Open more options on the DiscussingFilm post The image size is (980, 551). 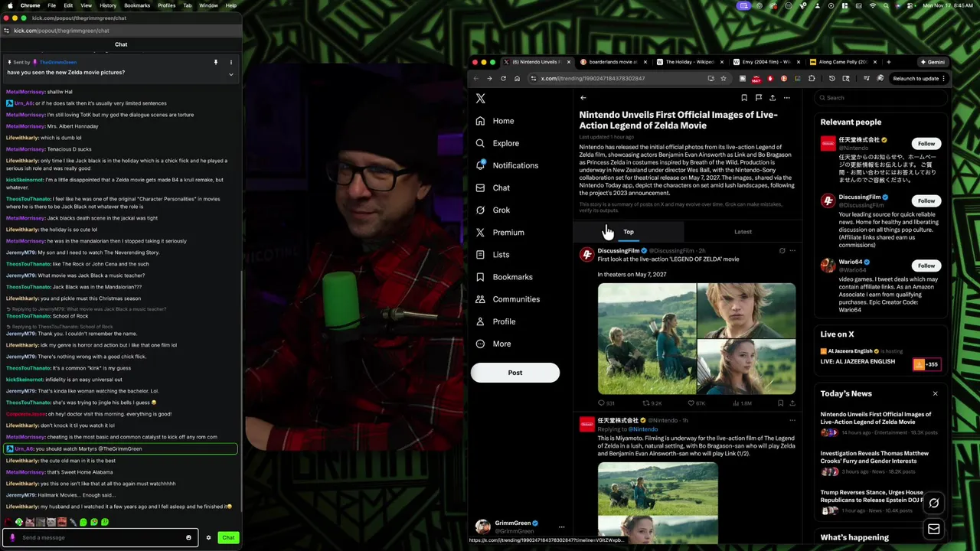[x=792, y=250]
